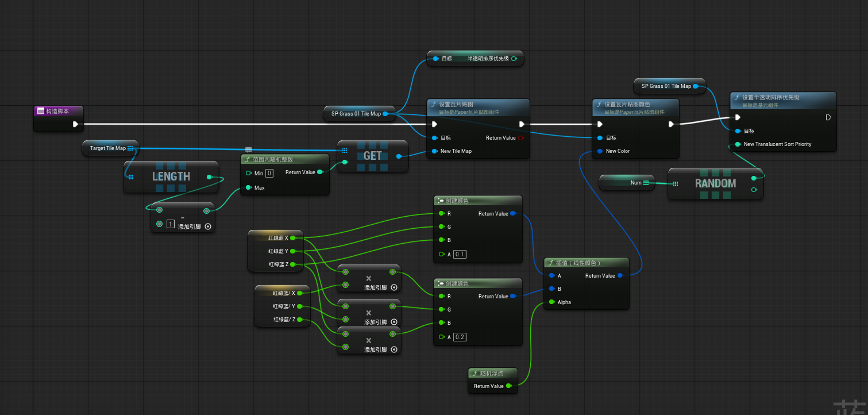
Task: Select the 插值(线性颜色) node title
Action: point(578,263)
